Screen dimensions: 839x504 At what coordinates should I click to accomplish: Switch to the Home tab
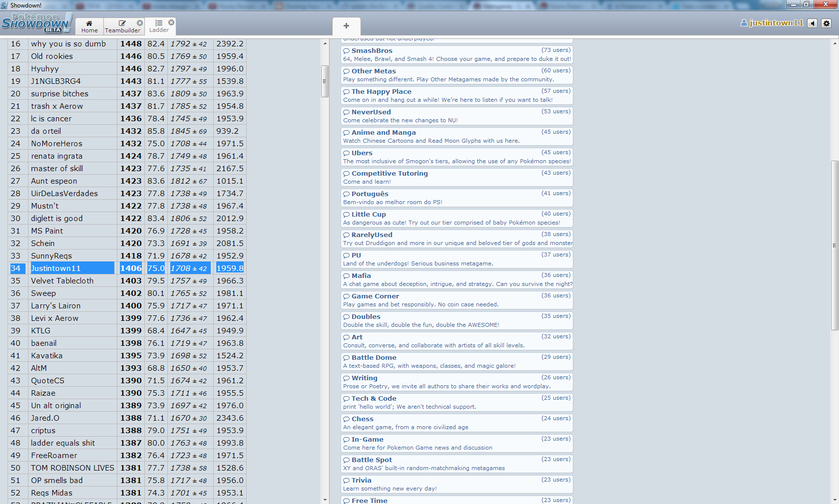point(89,26)
